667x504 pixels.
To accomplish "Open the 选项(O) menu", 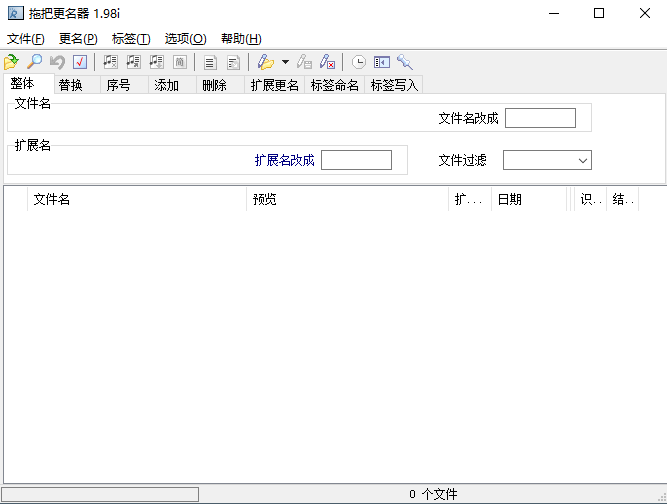I will pyautogui.click(x=185, y=39).
